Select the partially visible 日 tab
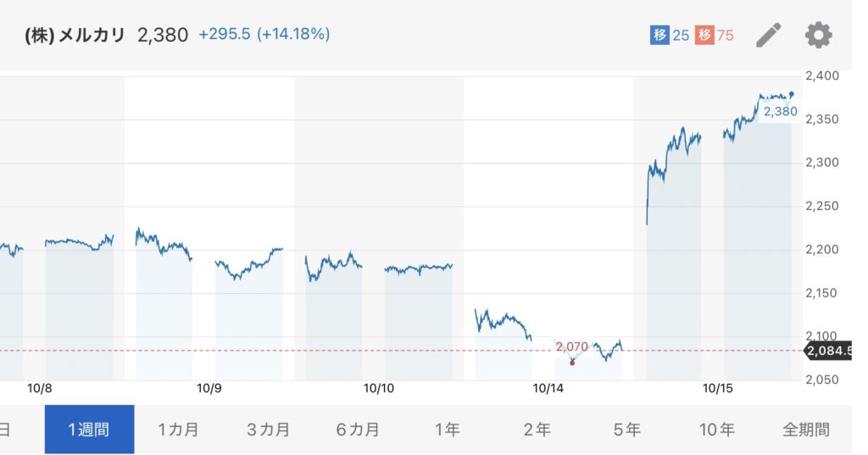This screenshot has height=455, width=868. pyautogui.click(x=7, y=430)
